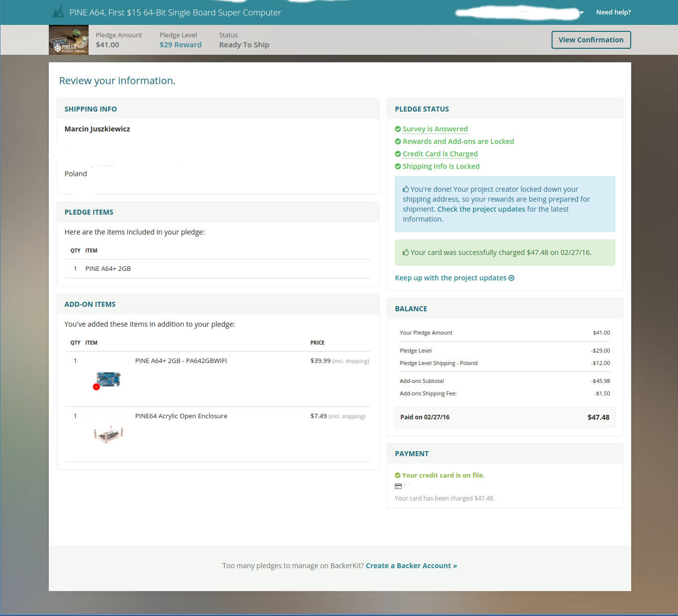
Task: Click the PINE64 project thumbnail image
Action: 69,40
